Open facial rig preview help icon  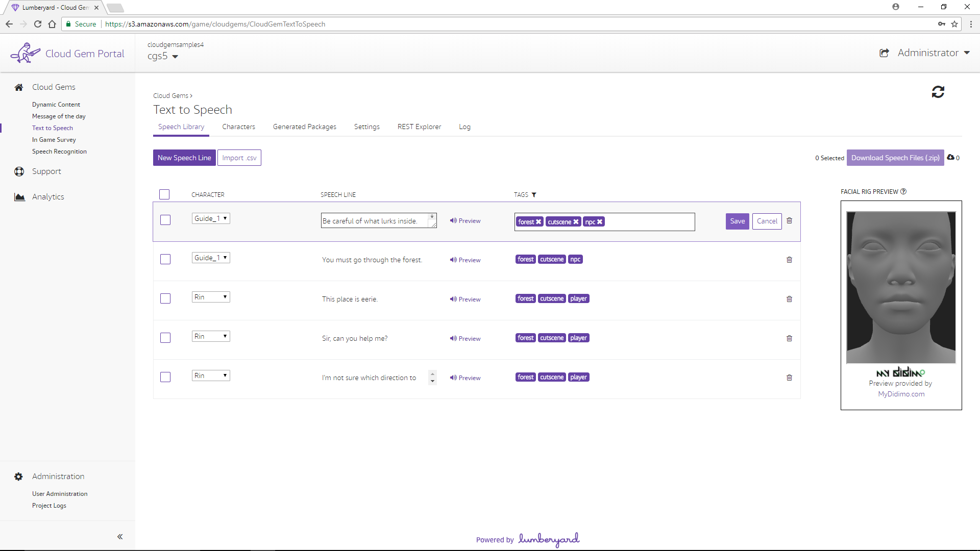tap(903, 192)
